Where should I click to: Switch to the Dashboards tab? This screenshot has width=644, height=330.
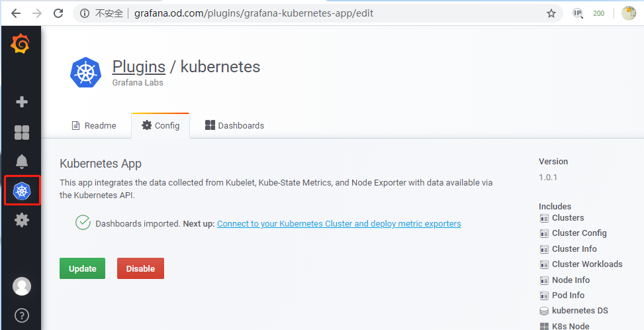tap(234, 126)
